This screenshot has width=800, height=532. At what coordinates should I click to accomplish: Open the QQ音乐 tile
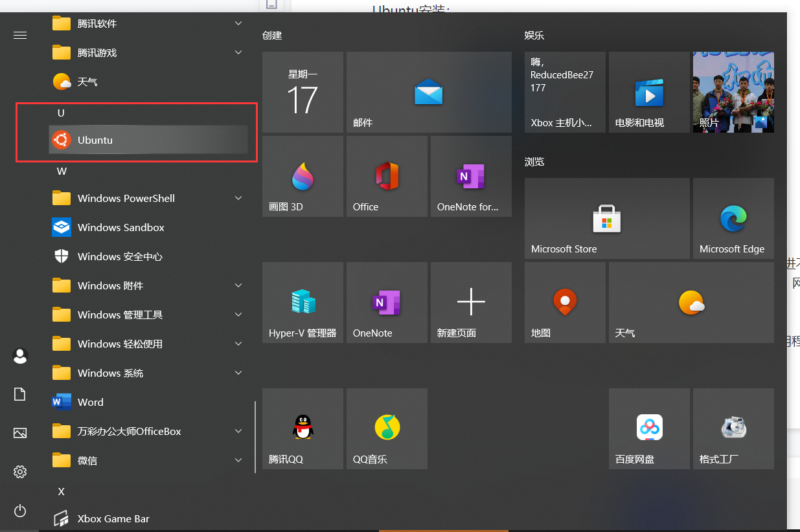coord(387,428)
